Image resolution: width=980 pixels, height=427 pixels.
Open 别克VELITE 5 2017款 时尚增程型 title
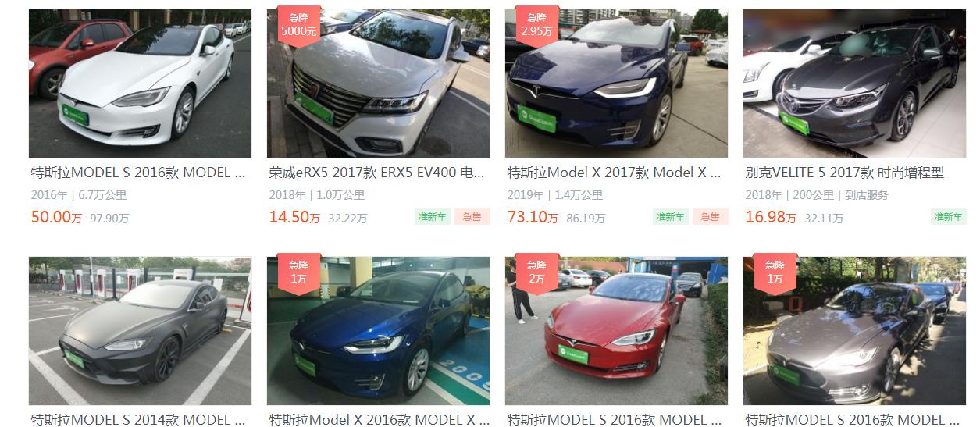click(844, 173)
